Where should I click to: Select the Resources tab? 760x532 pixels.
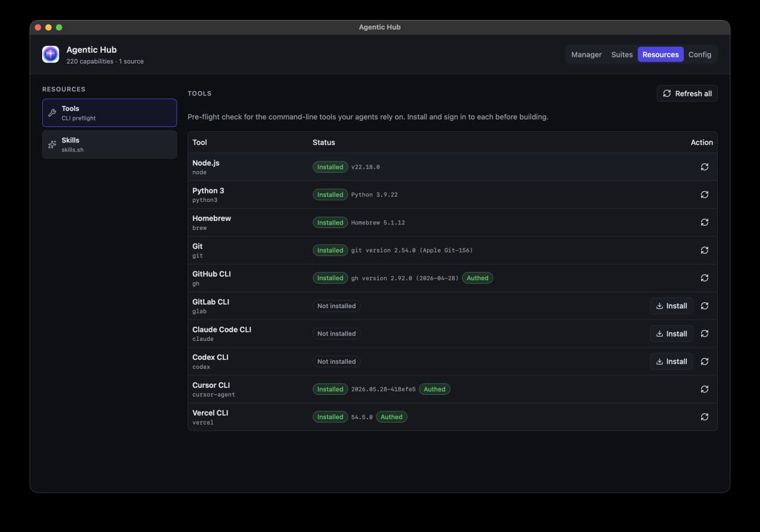pyautogui.click(x=660, y=55)
